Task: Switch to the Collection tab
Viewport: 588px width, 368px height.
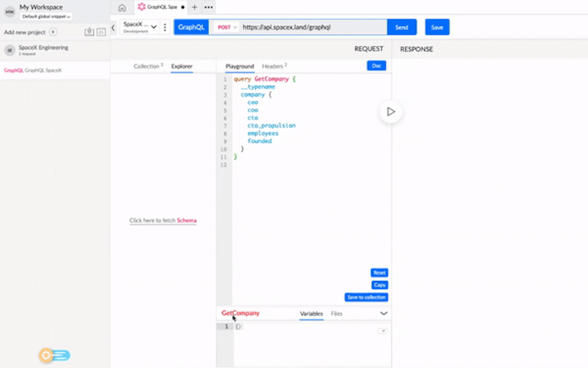Action: pos(147,66)
